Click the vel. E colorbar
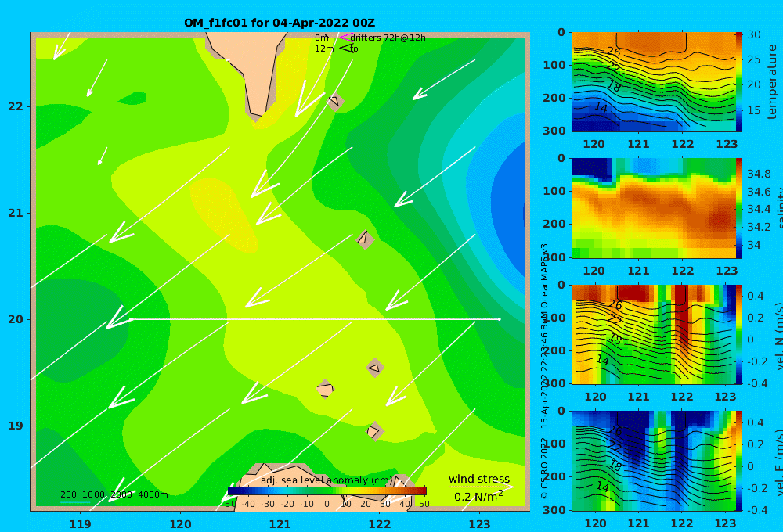The image size is (783, 532). pyautogui.click(x=739, y=461)
